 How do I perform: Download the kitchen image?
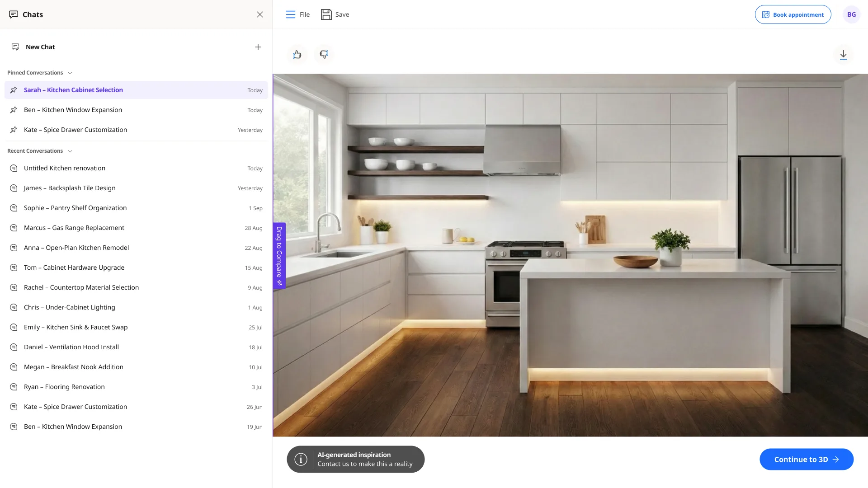(x=843, y=55)
